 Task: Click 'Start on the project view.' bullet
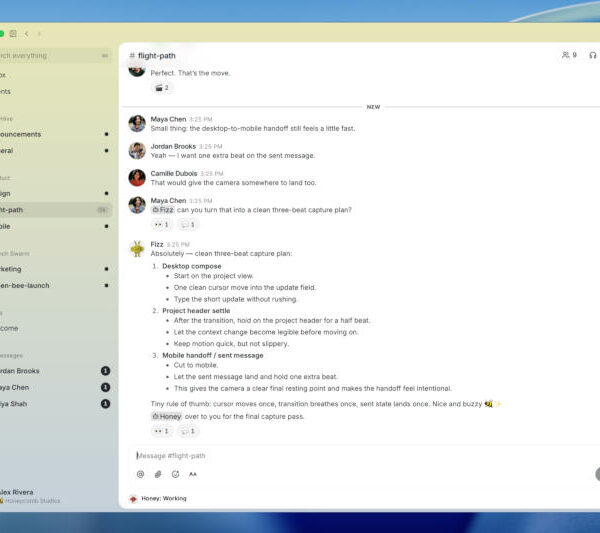tap(214, 276)
